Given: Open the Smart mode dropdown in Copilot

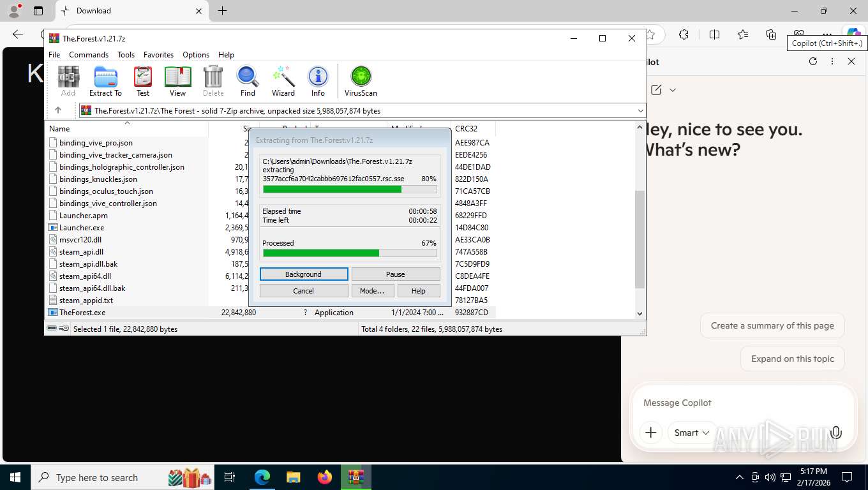Looking at the screenshot, I should pos(692,433).
